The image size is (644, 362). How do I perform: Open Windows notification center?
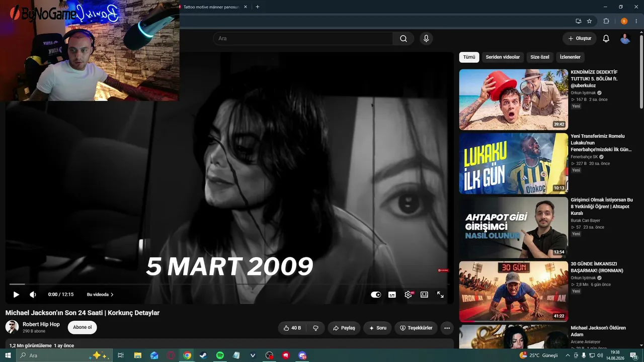tap(633, 355)
